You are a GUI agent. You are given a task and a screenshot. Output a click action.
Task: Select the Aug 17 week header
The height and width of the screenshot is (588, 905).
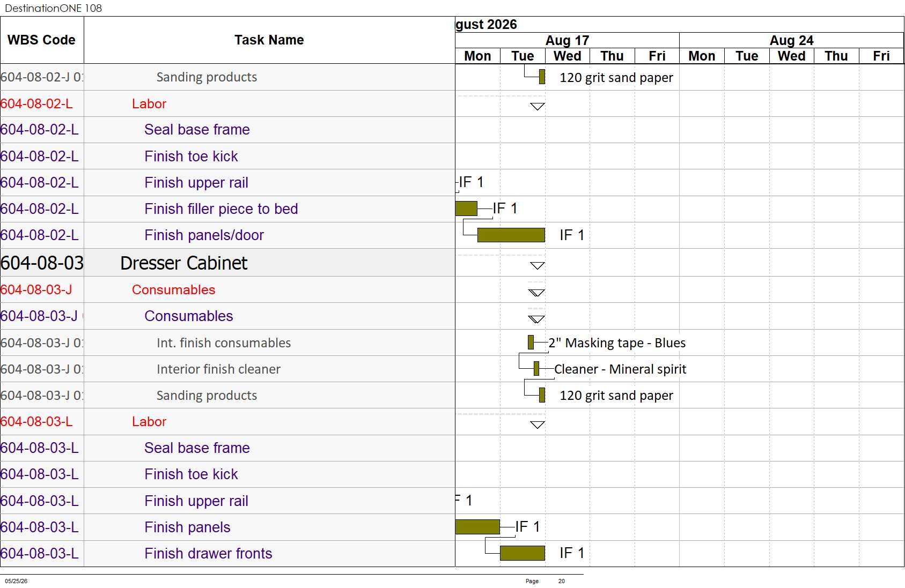pyautogui.click(x=567, y=40)
